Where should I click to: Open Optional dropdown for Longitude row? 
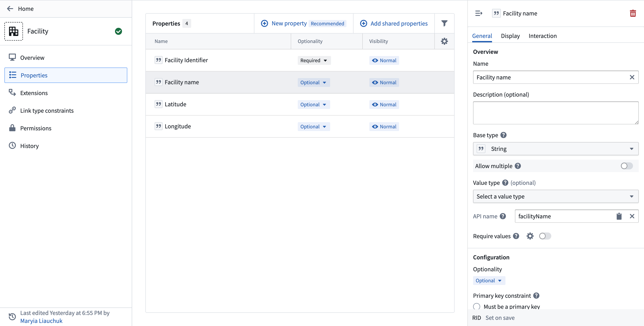314,126
